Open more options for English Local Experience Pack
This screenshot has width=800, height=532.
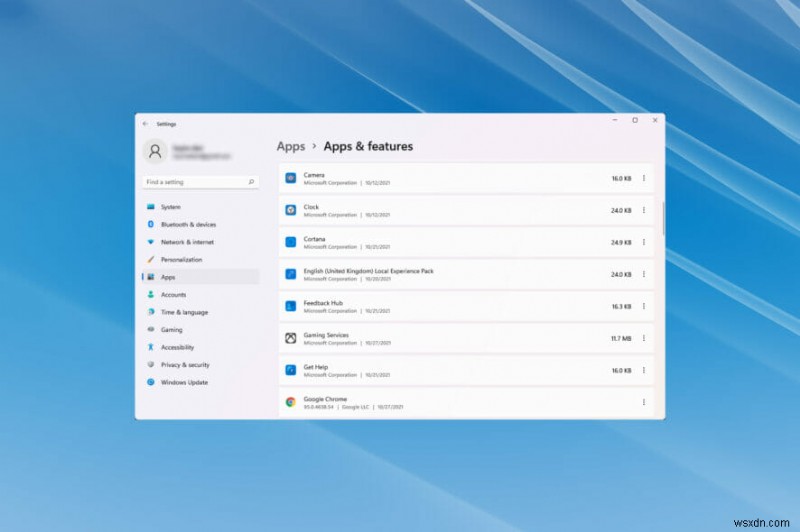coord(644,274)
